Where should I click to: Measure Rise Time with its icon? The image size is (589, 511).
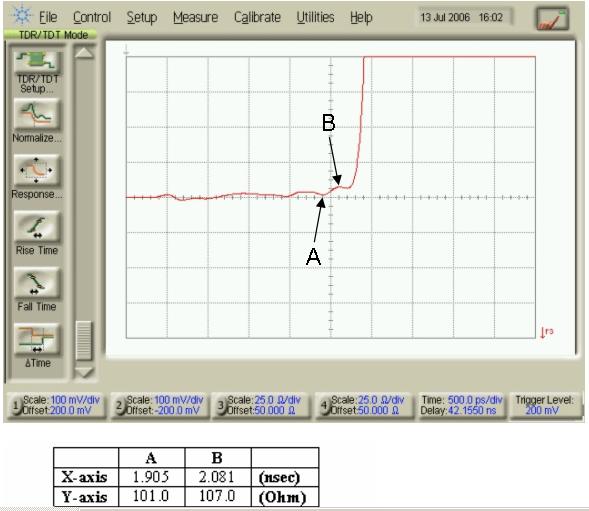(37, 227)
